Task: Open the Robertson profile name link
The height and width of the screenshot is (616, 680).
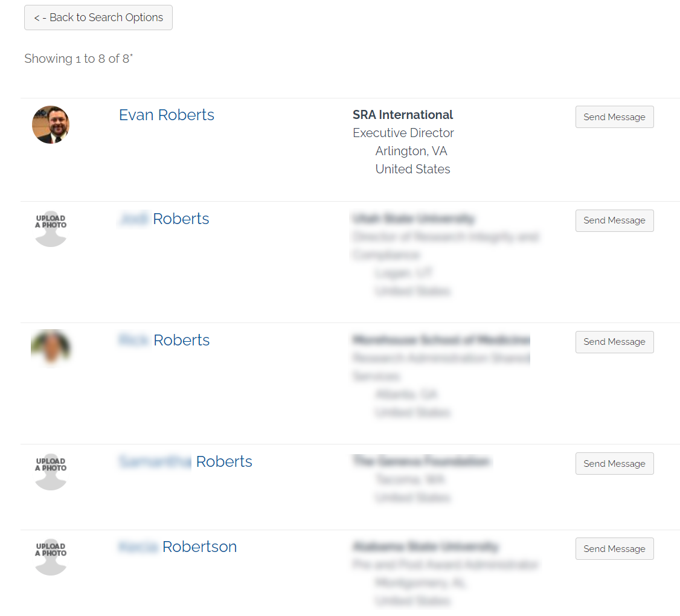Action: 178,547
